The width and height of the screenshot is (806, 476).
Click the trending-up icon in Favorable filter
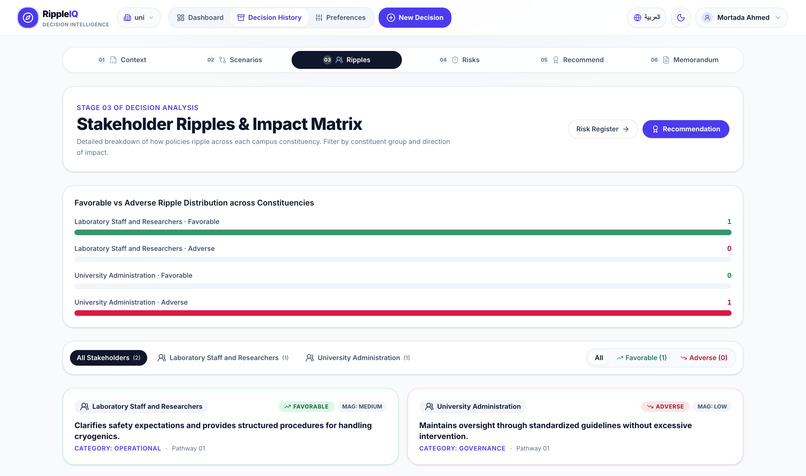coord(619,358)
